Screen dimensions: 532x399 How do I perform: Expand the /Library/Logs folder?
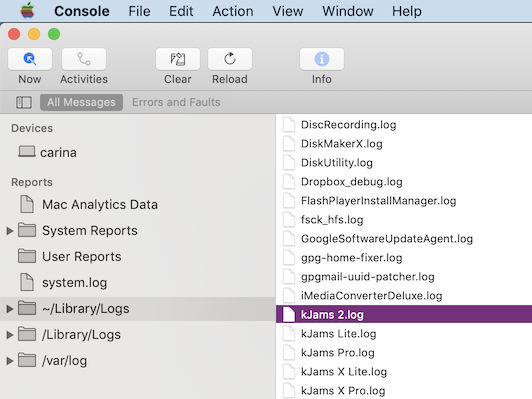tap(10, 335)
